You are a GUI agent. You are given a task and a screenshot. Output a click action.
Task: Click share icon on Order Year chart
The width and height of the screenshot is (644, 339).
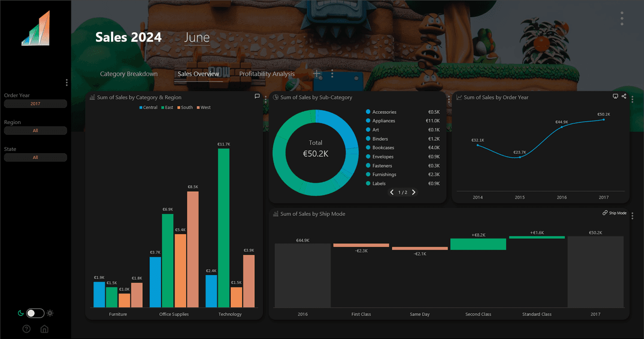tap(624, 96)
